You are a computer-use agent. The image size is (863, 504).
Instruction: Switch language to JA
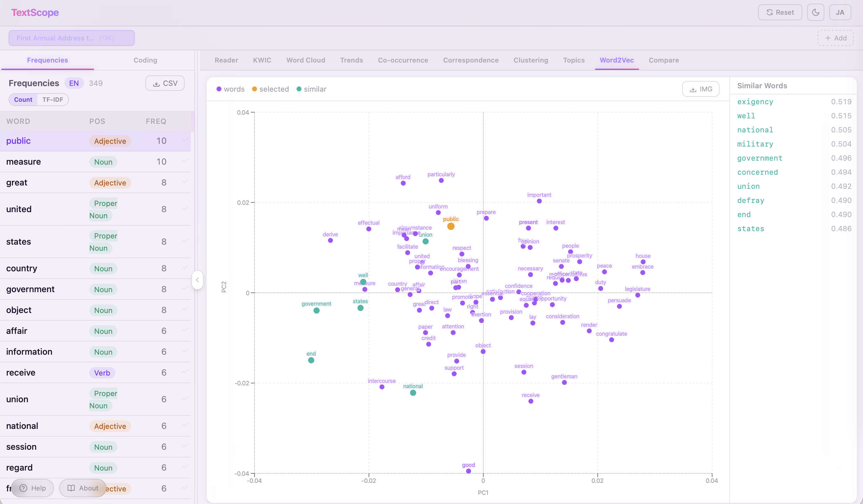coord(840,12)
